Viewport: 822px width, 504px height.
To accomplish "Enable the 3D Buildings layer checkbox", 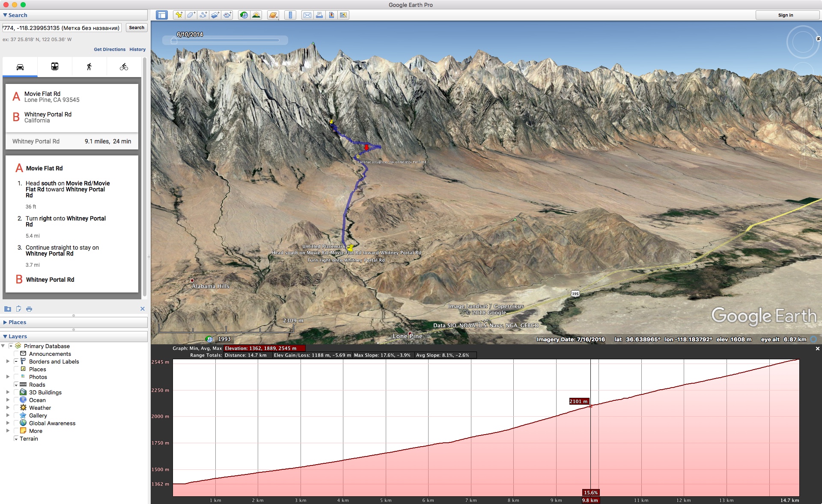I will click(x=16, y=392).
